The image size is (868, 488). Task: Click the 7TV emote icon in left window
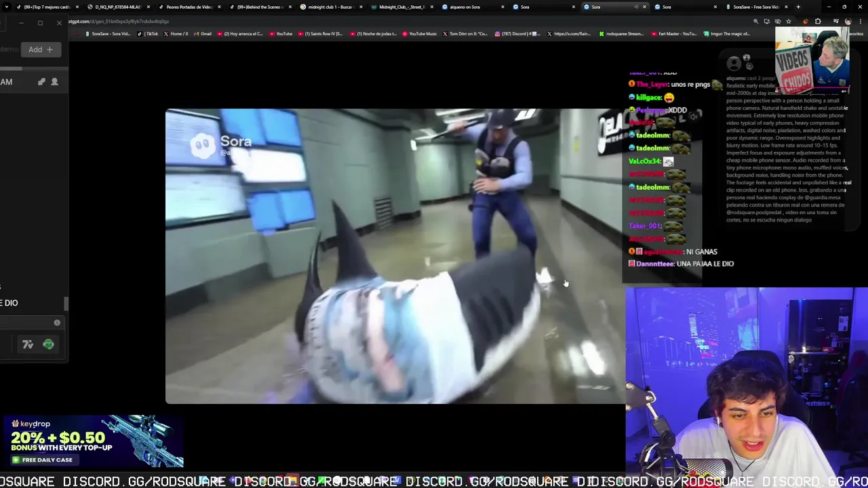pos(28,344)
